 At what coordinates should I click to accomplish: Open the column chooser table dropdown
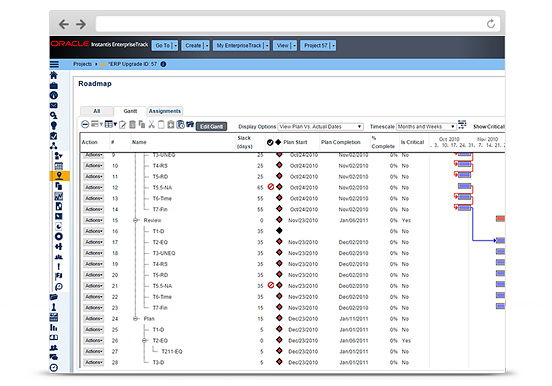point(111,124)
